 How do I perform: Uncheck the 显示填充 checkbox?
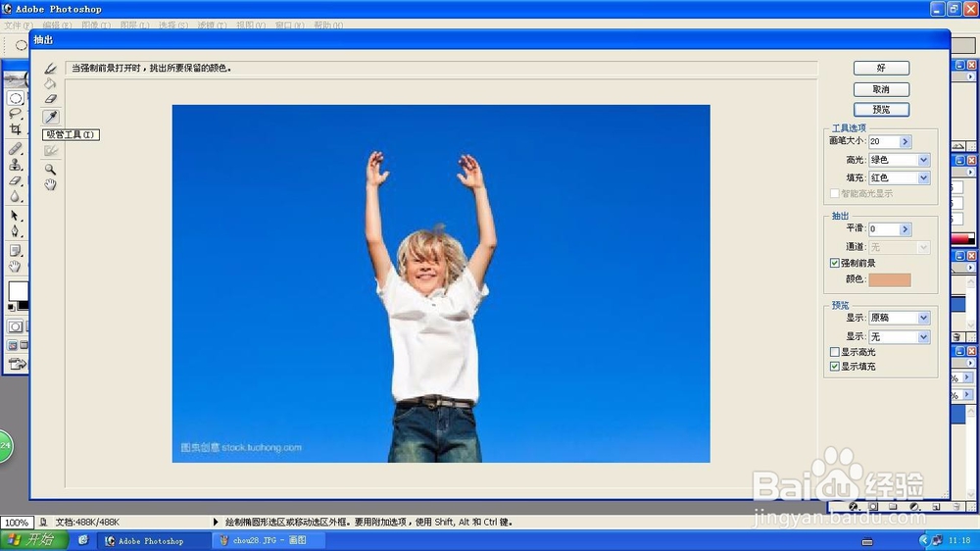pos(834,367)
